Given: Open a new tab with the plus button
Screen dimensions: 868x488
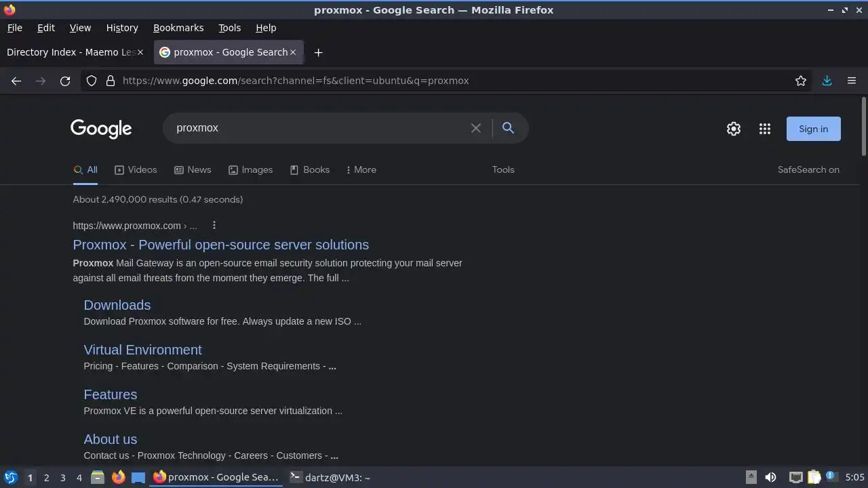Looking at the screenshot, I should pos(318,52).
